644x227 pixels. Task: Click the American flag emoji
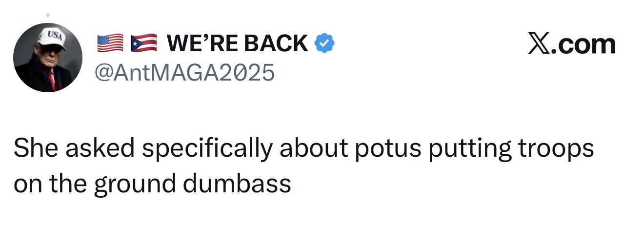tap(110, 44)
